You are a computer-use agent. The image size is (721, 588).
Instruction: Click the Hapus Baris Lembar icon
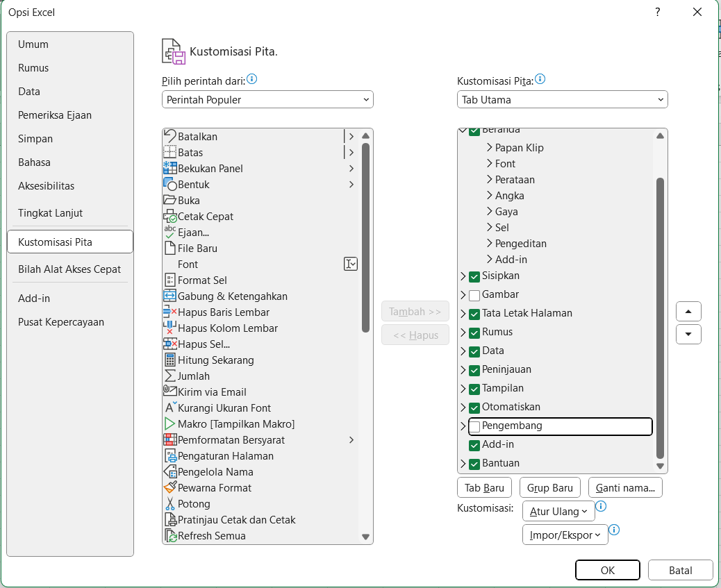[170, 312]
